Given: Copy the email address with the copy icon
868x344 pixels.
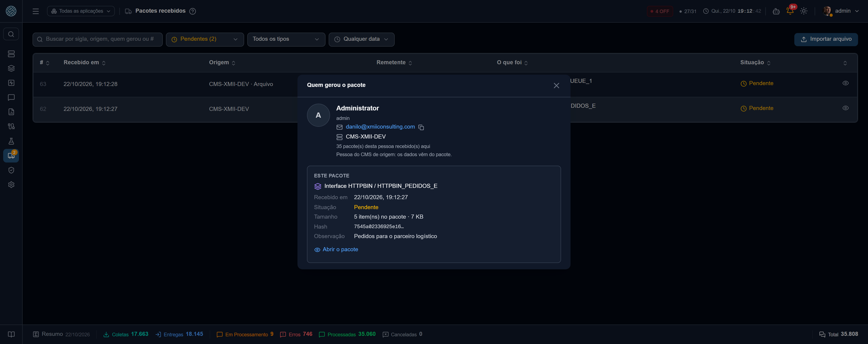Looking at the screenshot, I should pyautogui.click(x=421, y=127).
